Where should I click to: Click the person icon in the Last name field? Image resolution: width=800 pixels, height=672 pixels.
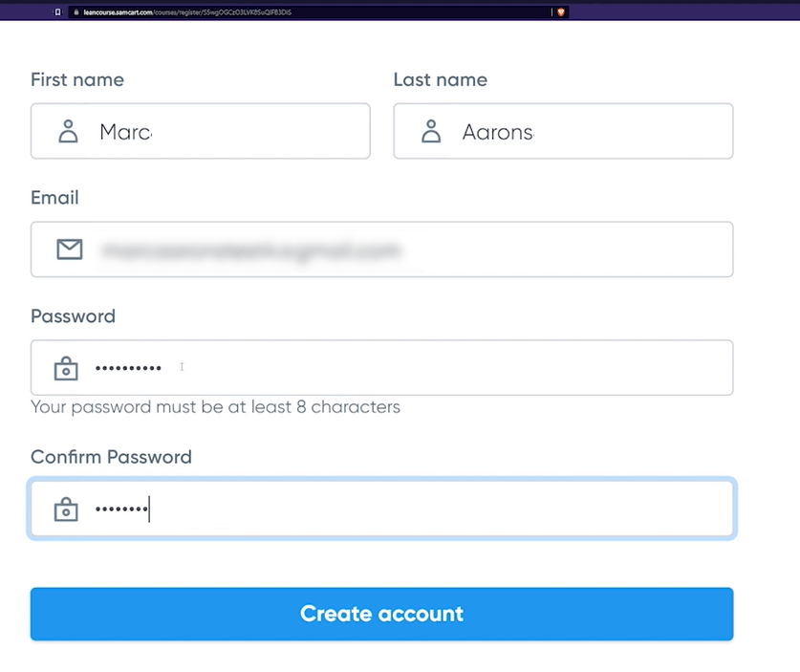pos(431,131)
